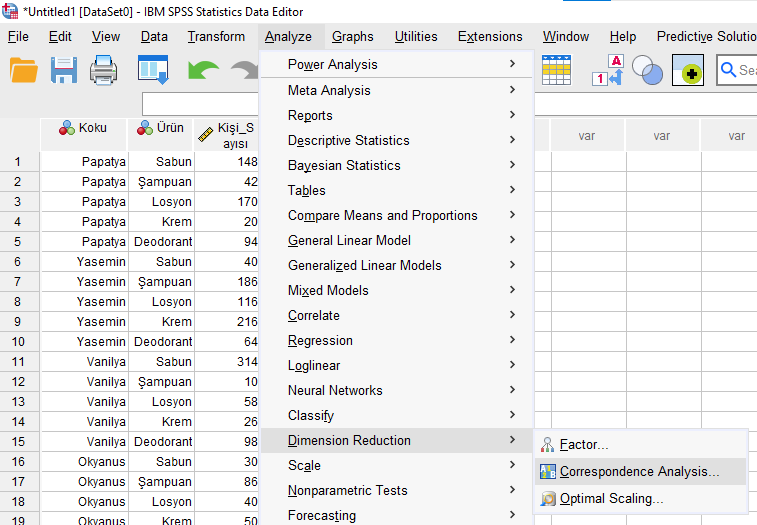Click the Save file floppy disk icon
Viewport: 757px width, 525px height.
click(64, 71)
